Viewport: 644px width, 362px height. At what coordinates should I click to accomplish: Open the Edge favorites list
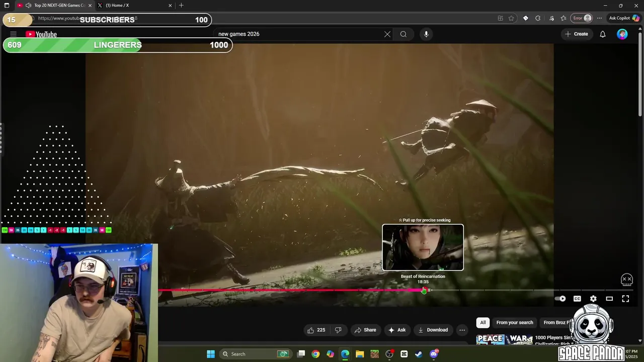coord(563,18)
